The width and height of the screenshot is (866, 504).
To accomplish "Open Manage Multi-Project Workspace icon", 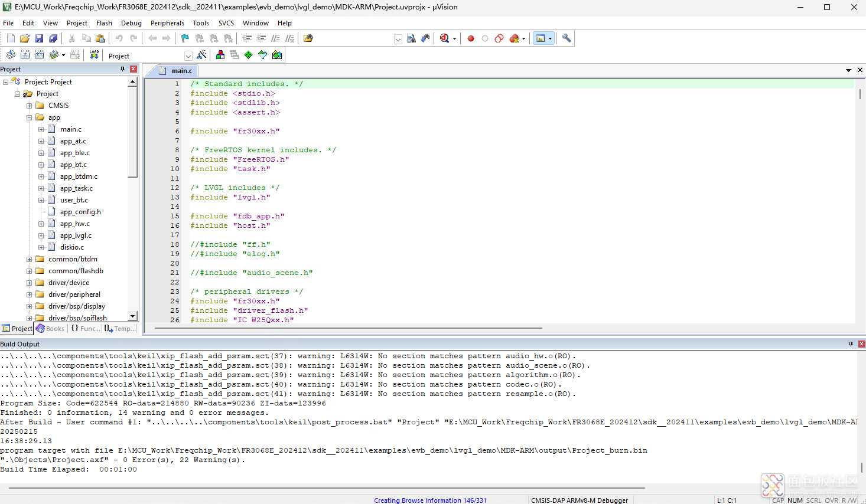I will pos(235,55).
